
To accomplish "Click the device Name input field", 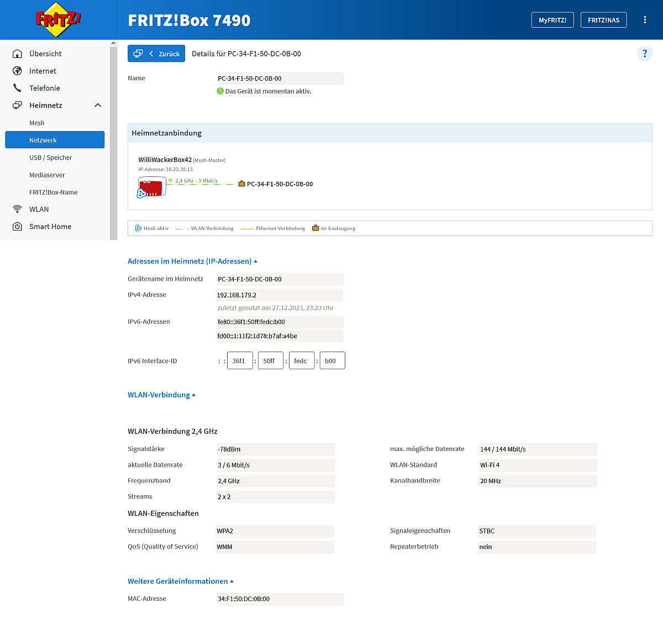I will pos(280,78).
